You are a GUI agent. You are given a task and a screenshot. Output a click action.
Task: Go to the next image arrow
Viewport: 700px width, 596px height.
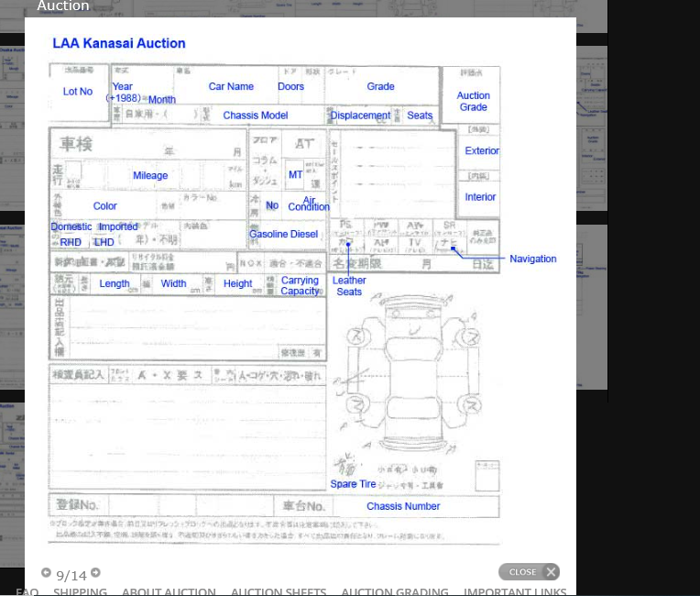pyautogui.click(x=95, y=572)
